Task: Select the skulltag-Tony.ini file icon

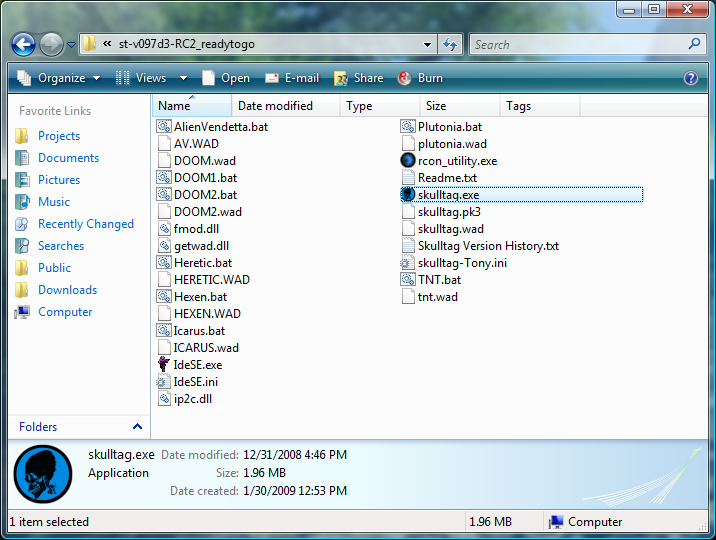Action: coord(407,263)
